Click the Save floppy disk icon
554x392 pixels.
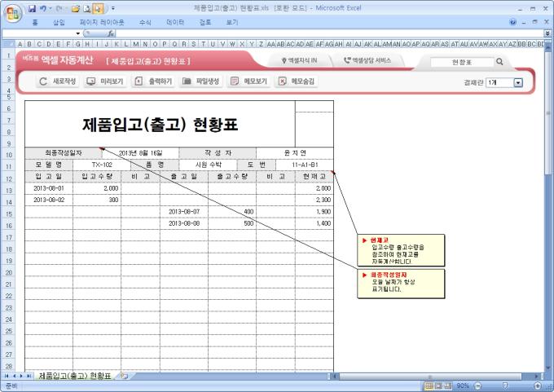(x=32, y=8)
